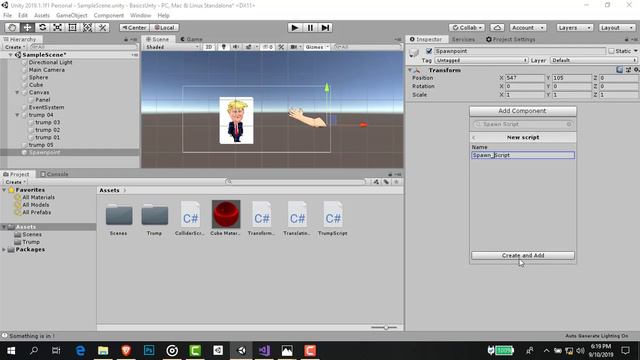The height and width of the screenshot is (360, 640).
Task: Go back from New script panel
Action: pos(474,138)
